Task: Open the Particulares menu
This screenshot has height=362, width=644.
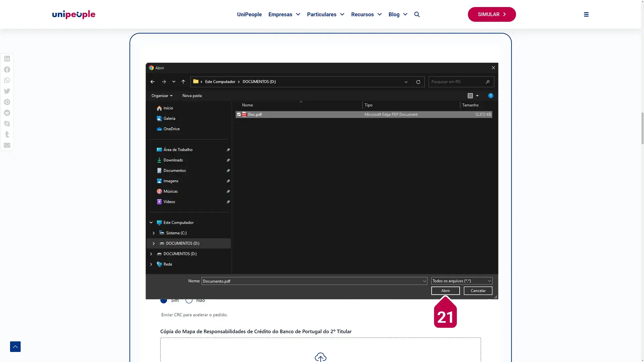Action: point(325,14)
